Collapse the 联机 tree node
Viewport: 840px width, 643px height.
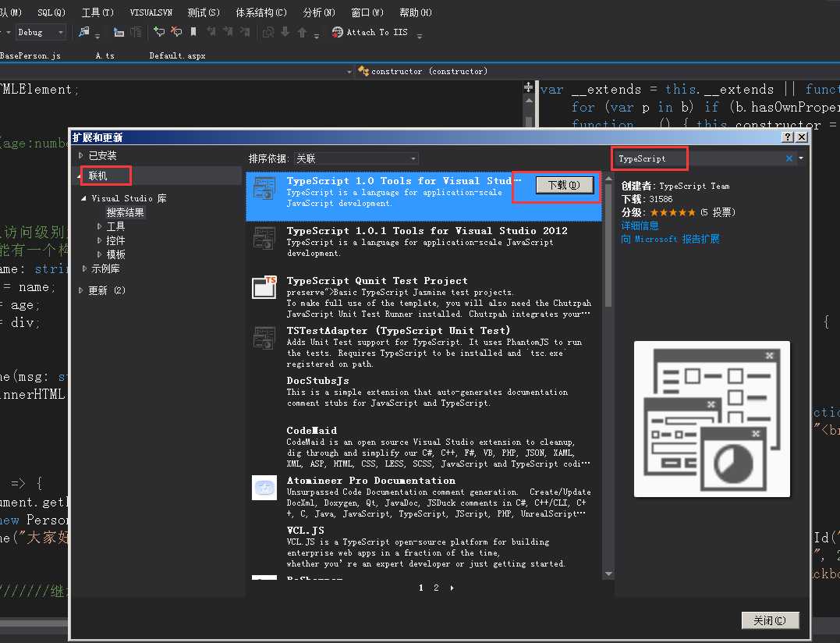(x=80, y=176)
